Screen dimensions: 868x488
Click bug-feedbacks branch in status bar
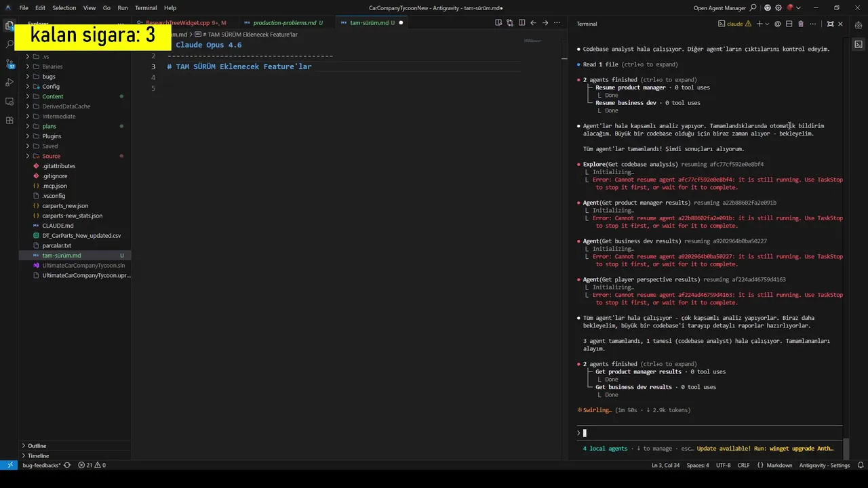[x=41, y=465]
